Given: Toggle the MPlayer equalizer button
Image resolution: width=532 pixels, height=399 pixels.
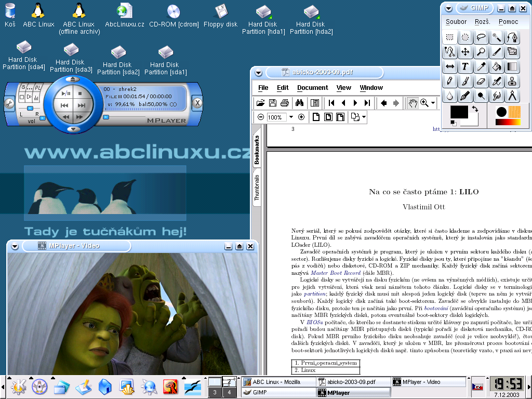Looking at the screenshot, I should [37, 97].
